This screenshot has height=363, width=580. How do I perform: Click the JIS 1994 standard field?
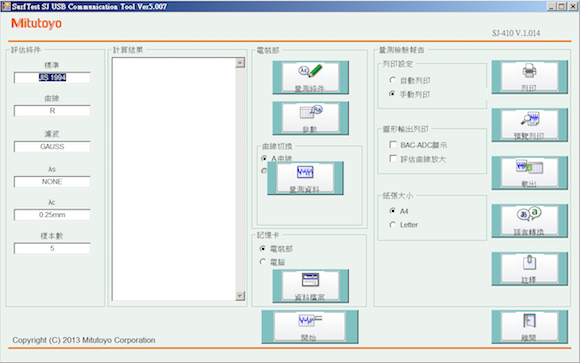point(52,77)
